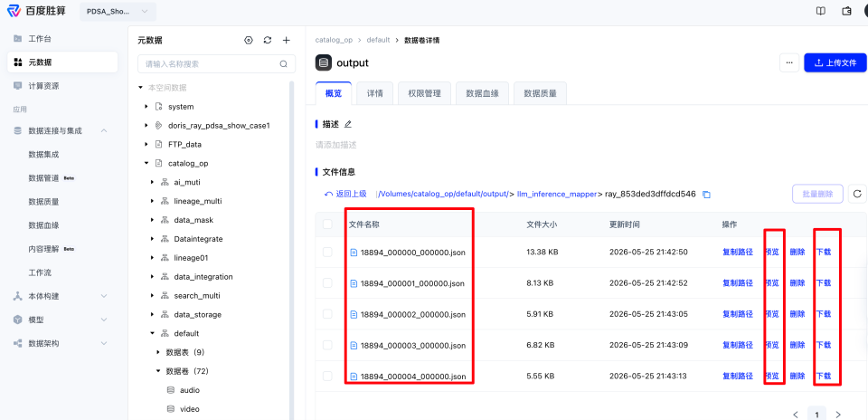
Task: Open 计算资源 in sidebar
Action: point(62,86)
